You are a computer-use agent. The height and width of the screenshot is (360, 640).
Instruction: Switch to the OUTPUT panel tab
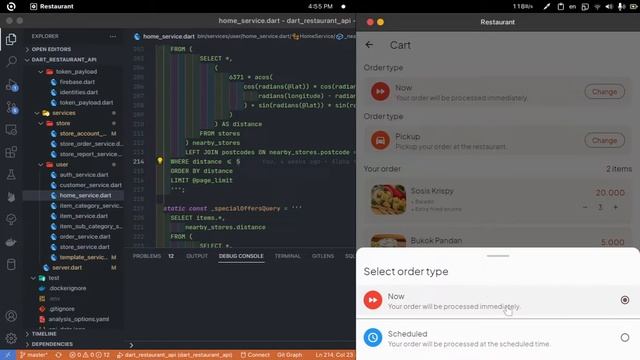197,256
